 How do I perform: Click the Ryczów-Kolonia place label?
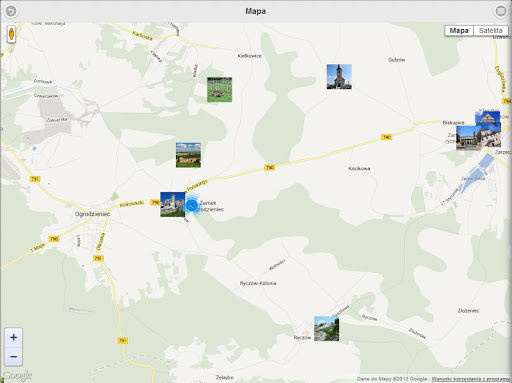click(x=258, y=283)
